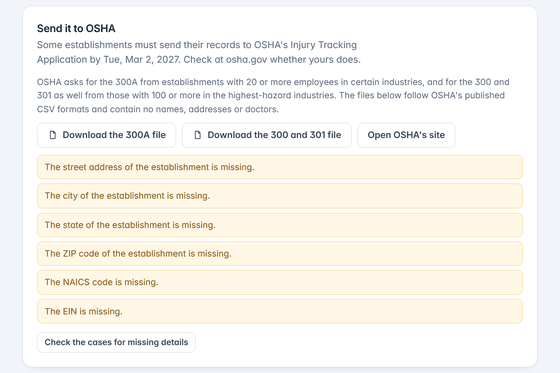Click the Send it to OSHA heading

point(76,29)
